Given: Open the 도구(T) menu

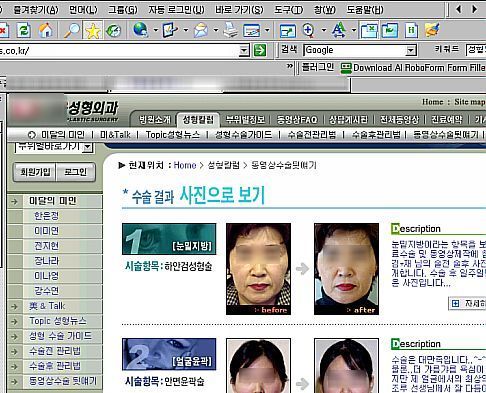Looking at the screenshot, I should 289,10.
